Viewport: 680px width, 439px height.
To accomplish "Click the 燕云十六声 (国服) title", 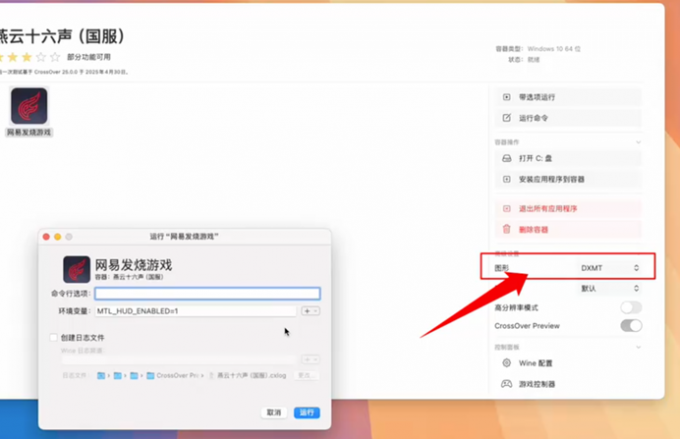I will 61,36.
